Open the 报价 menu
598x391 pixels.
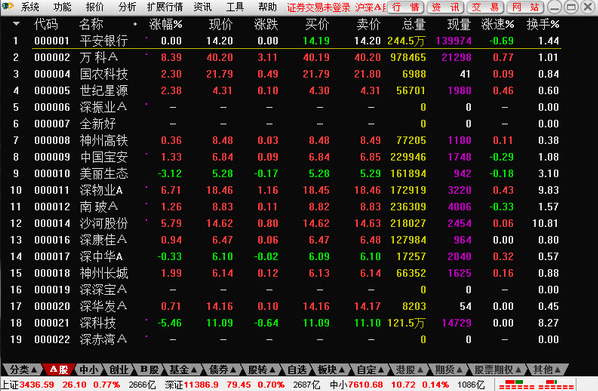(x=95, y=7)
